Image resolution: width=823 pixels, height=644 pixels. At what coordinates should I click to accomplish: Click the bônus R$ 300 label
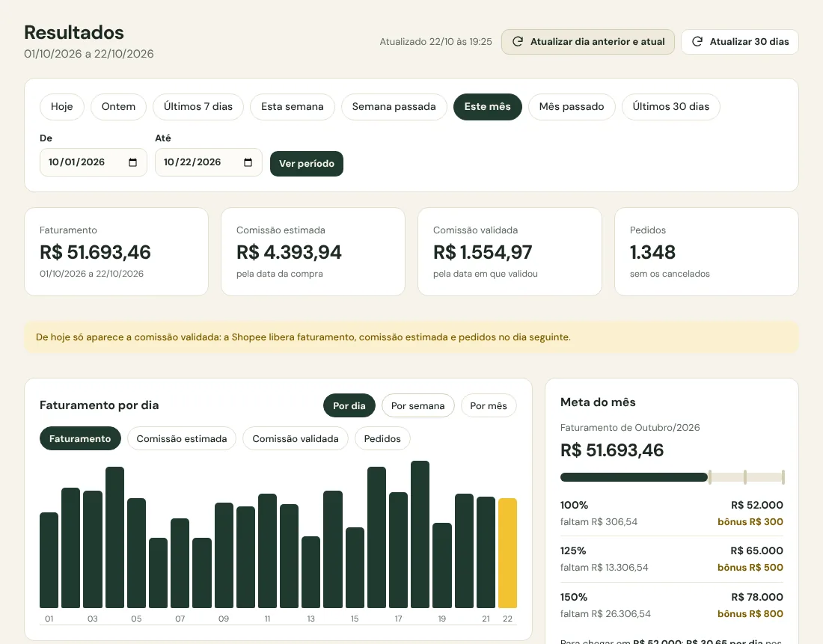click(x=750, y=522)
